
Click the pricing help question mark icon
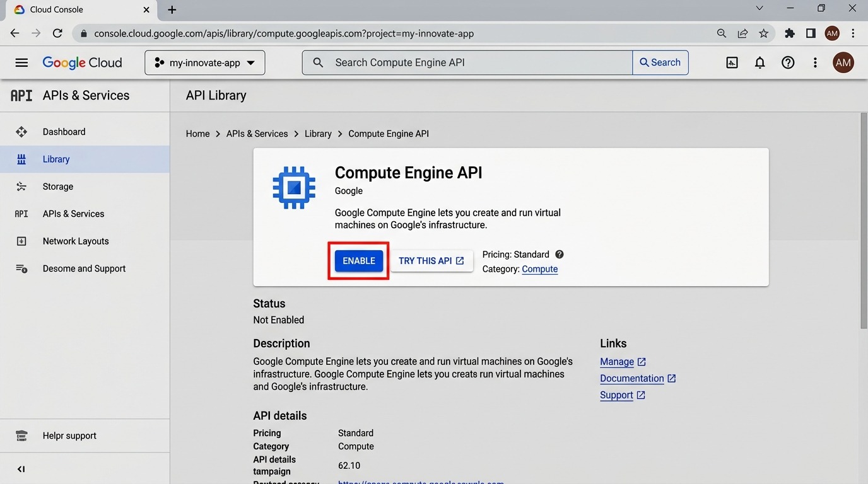(559, 255)
